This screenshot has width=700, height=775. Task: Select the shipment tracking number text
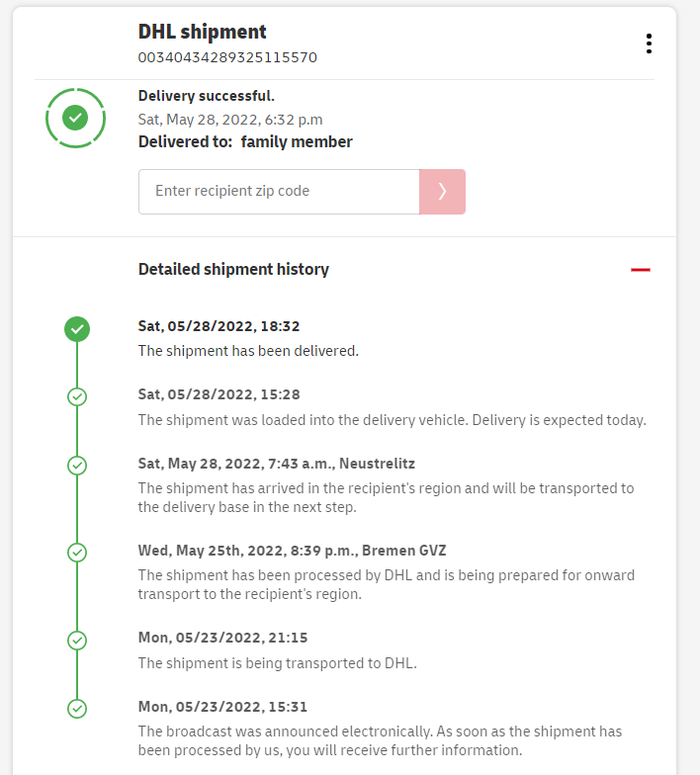227,57
